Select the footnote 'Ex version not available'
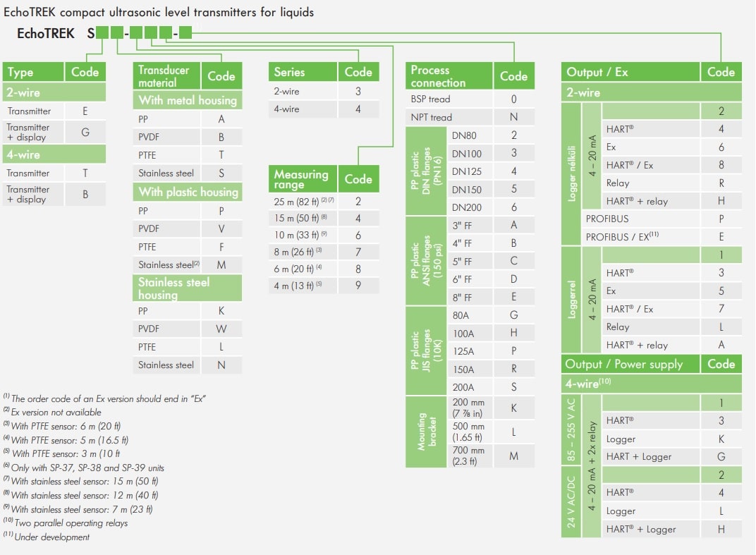 click(53, 413)
